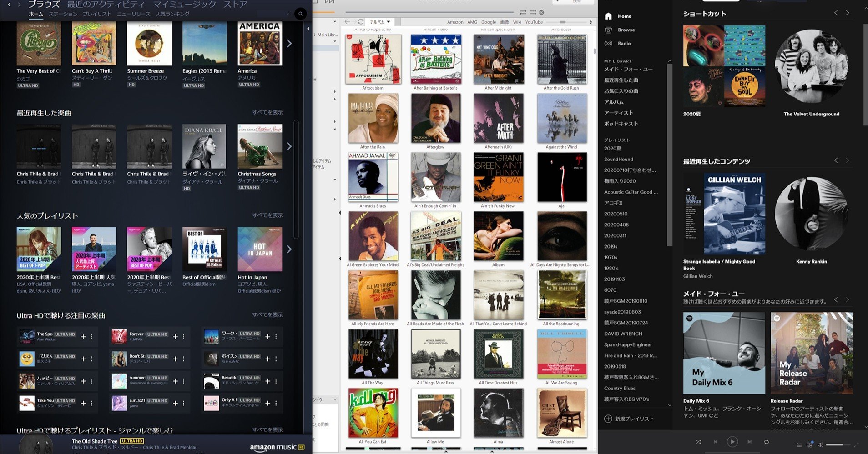Open The Velvet Underground artist shortcut
868x454 pixels.
pos(812,66)
